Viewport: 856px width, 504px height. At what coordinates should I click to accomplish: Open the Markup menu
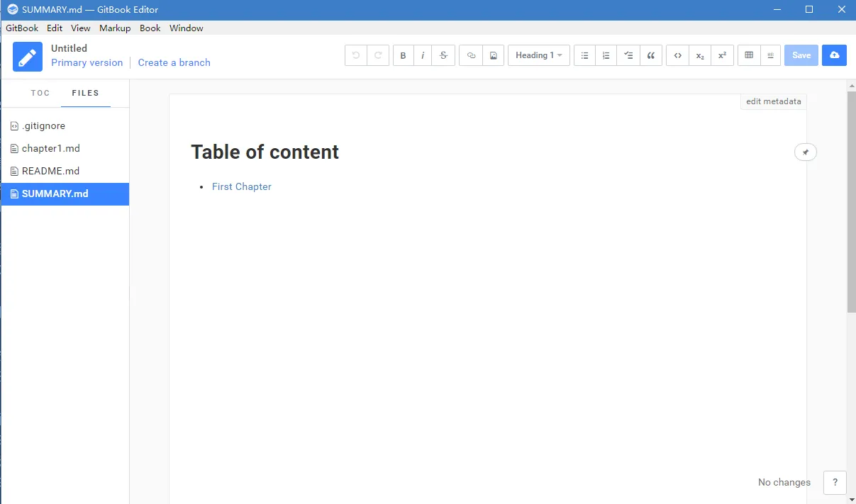115,28
